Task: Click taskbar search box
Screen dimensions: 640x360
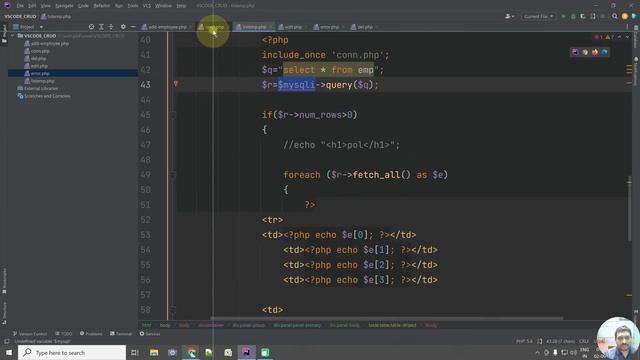Action: 72,352
